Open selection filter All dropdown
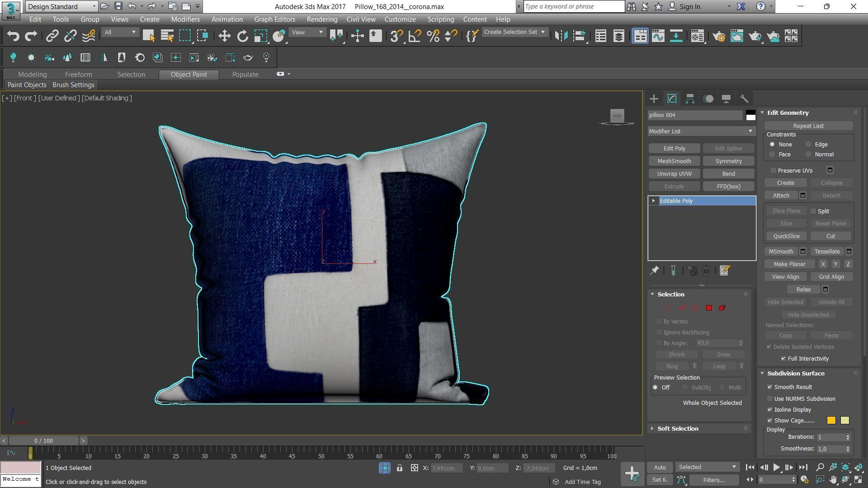 click(120, 32)
